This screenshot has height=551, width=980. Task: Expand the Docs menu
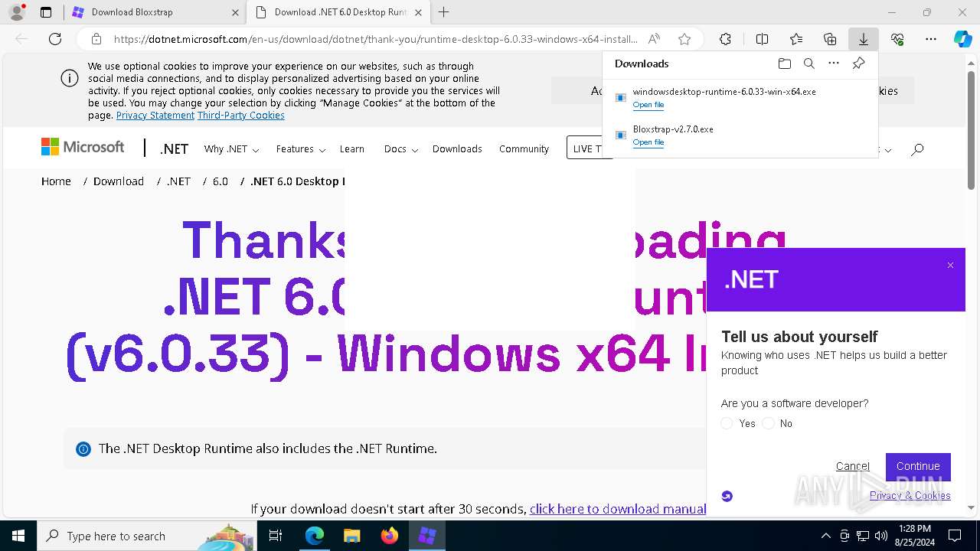point(401,149)
